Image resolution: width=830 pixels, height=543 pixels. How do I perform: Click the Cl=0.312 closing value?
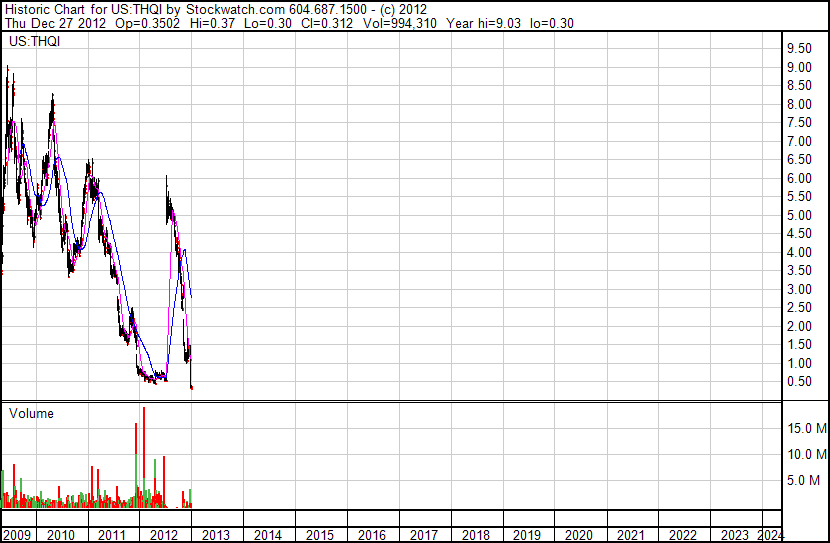tap(327, 23)
